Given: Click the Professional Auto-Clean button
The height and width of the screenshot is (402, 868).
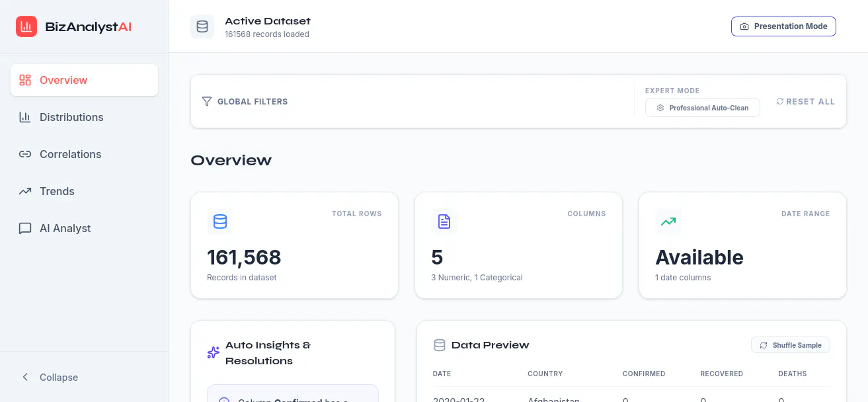Looking at the screenshot, I should 702,108.
